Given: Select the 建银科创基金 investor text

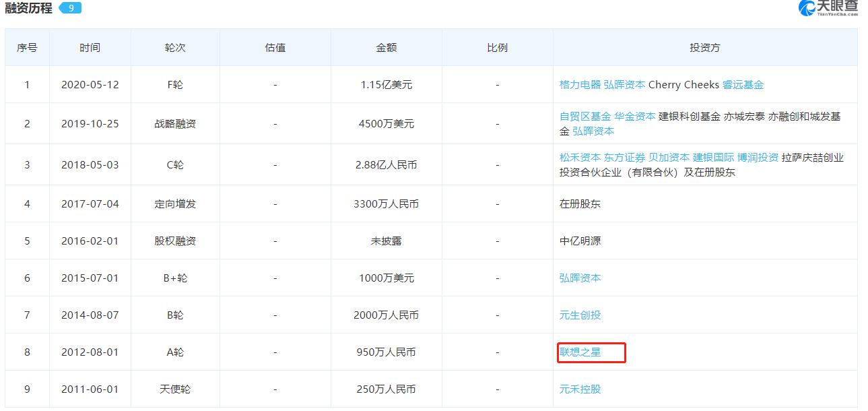Looking at the screenshot, I should tap(690, 117).
